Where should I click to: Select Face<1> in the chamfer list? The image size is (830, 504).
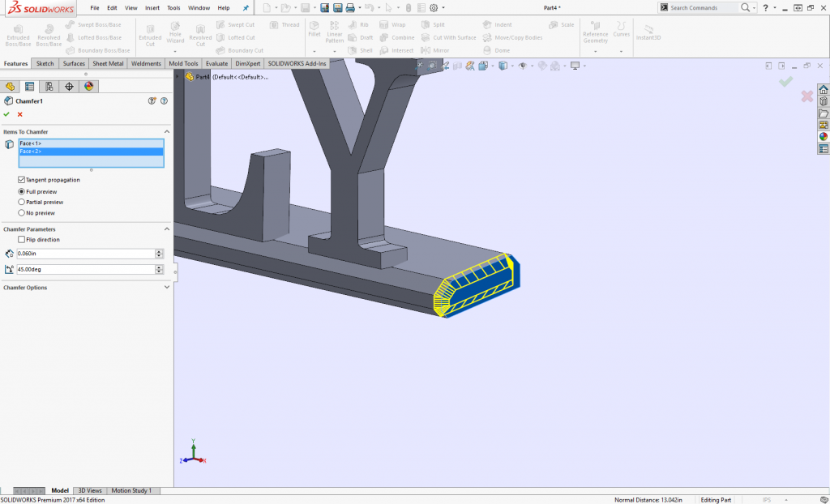click(x=91, y=143)
